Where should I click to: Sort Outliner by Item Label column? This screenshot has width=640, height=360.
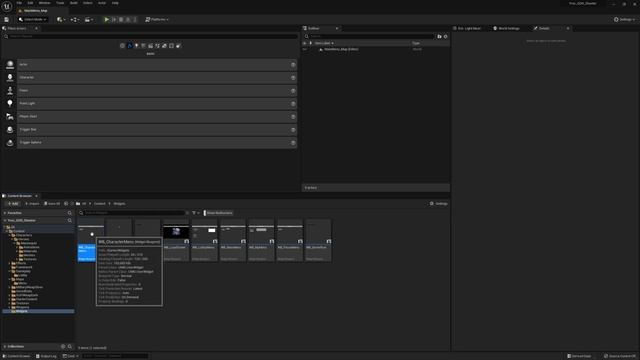click(x=324, y=43)
